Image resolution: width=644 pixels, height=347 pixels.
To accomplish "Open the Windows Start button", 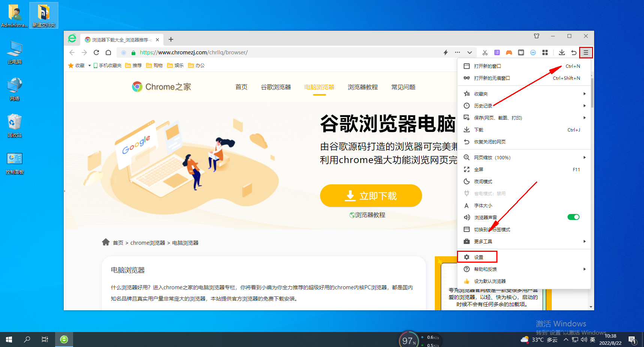I will [x=9, y=340].
